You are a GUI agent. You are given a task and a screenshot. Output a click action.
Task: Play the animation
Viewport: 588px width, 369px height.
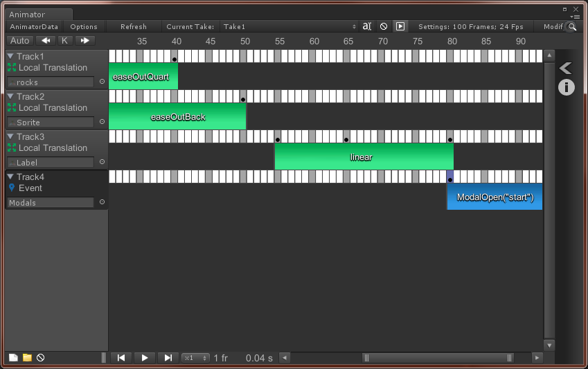pos(144,358)
